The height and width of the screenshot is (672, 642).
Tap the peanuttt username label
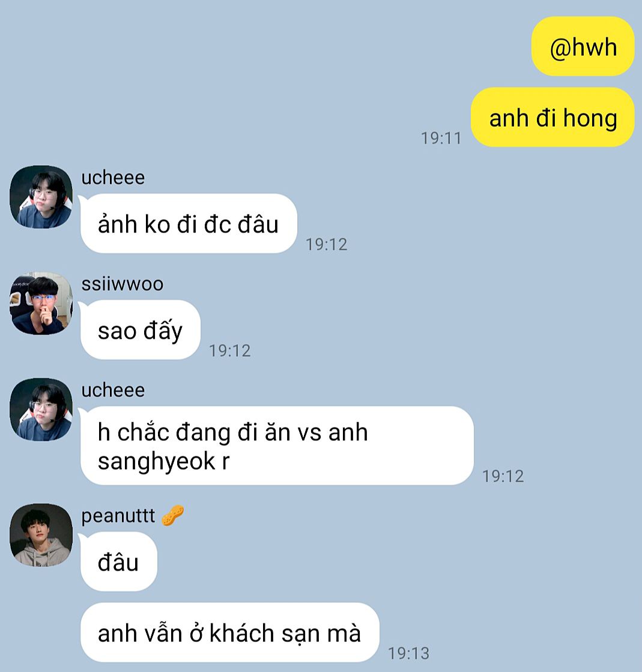coord(118,516)
